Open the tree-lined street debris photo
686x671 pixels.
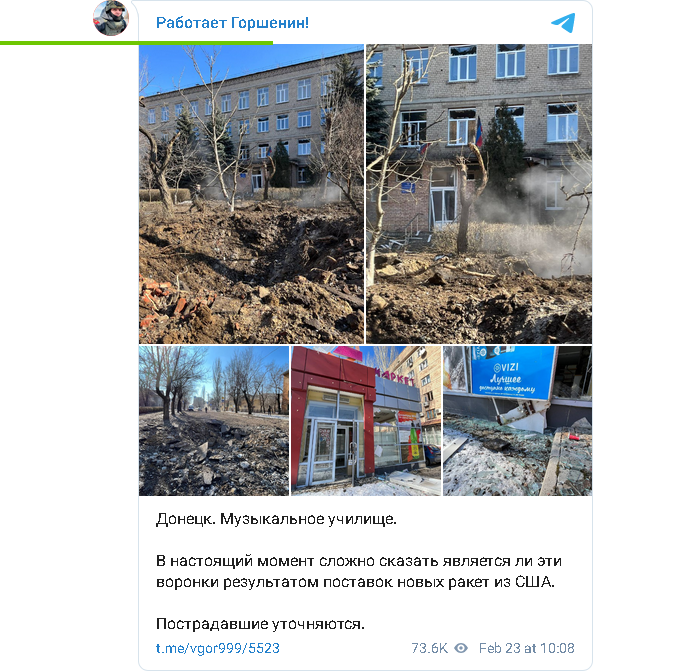[x=214, y=421]
